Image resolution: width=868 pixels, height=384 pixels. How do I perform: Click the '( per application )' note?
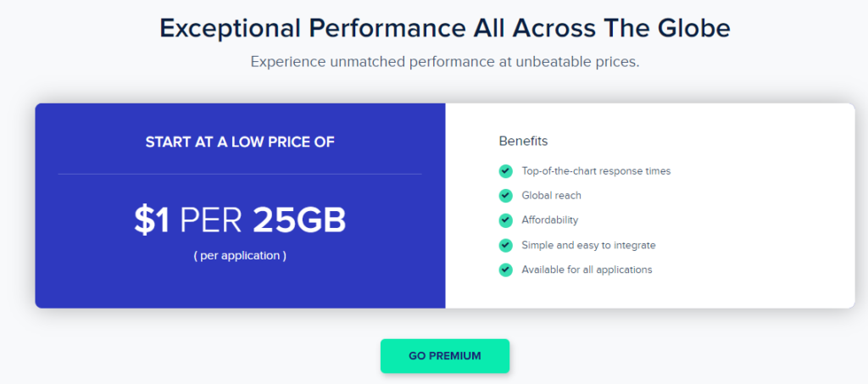click(x=240, y=255)
